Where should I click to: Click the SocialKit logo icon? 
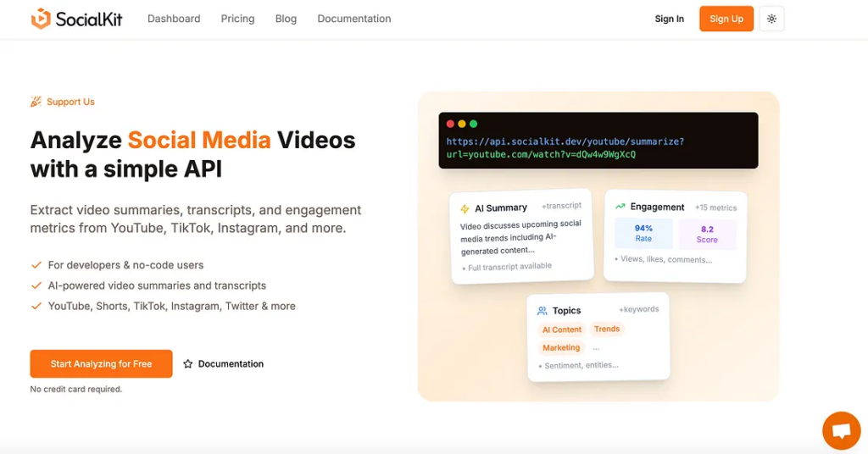(x=41, y=19)
